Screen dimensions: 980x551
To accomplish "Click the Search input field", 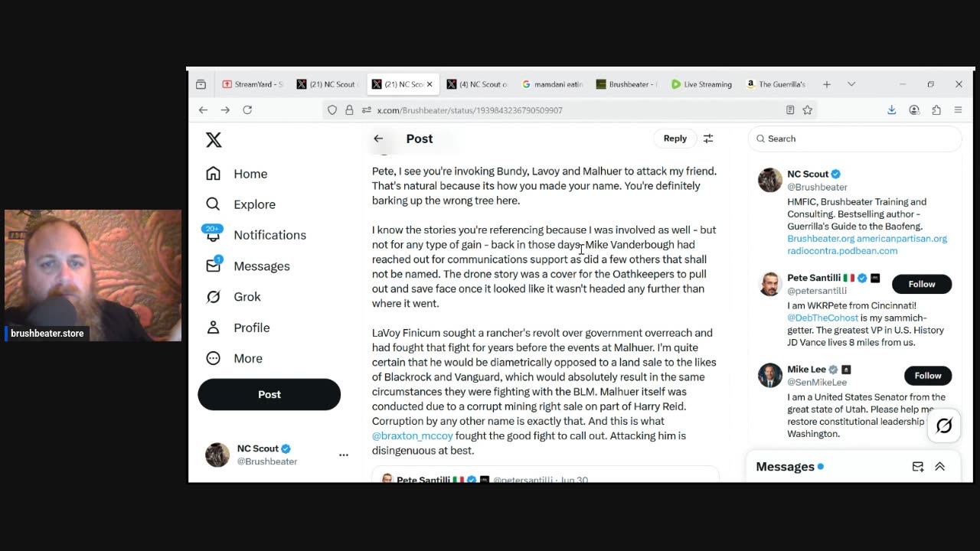I will click(x=854, y=139).
